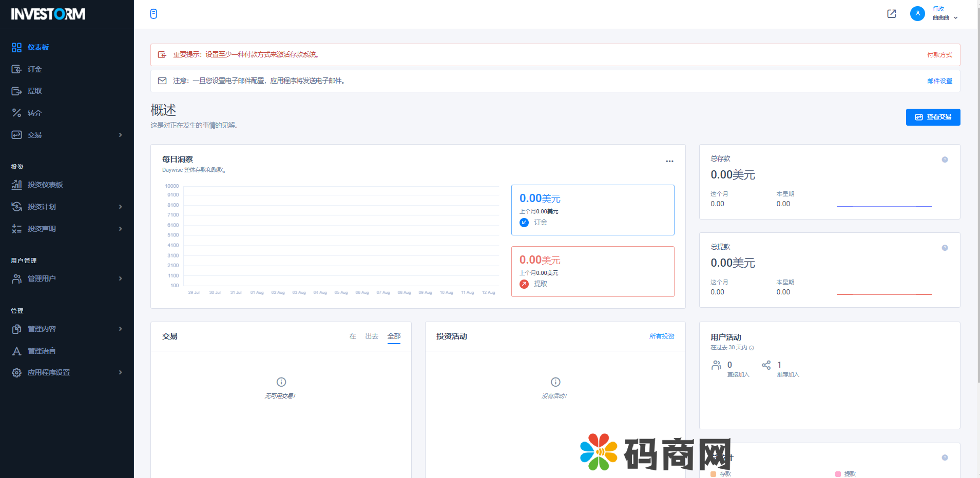Image resolution: width=980 pixels, height=478 pixels.
Task: Open the 订金 deposits sidebar item
Action: pos(34,69)
